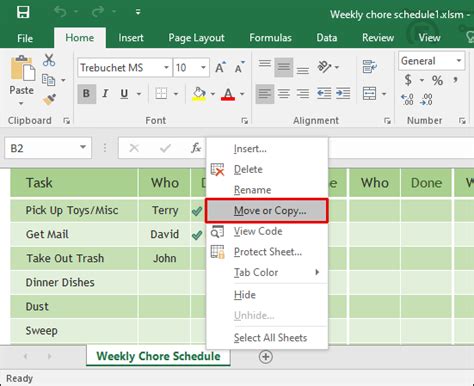Expand the Fill Color palette arrow

click(x=213, y=94)
